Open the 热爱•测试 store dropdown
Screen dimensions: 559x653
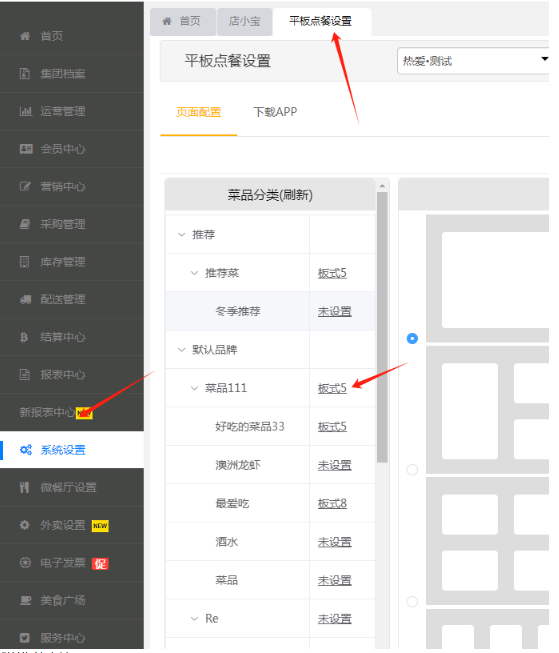point(473,61)
